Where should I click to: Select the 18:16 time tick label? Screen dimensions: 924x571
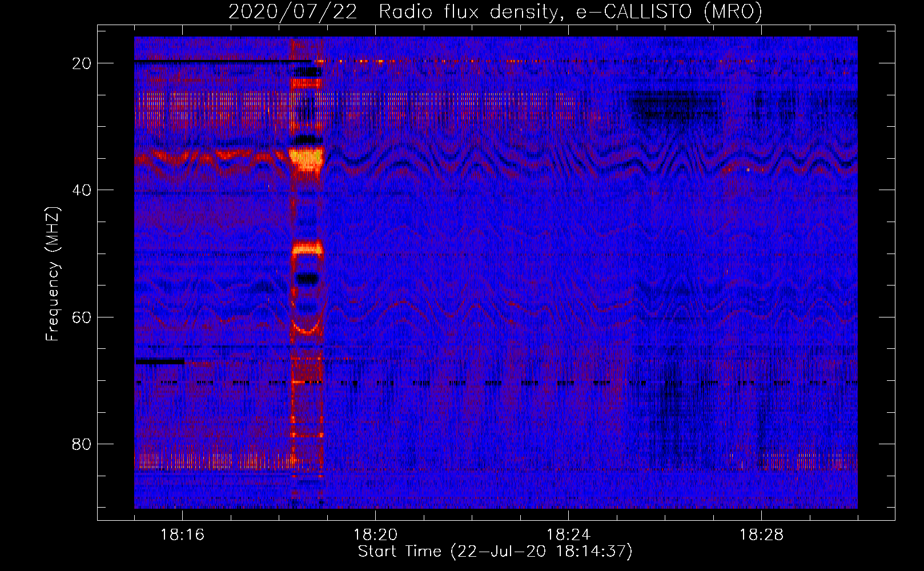pos(182,535)
